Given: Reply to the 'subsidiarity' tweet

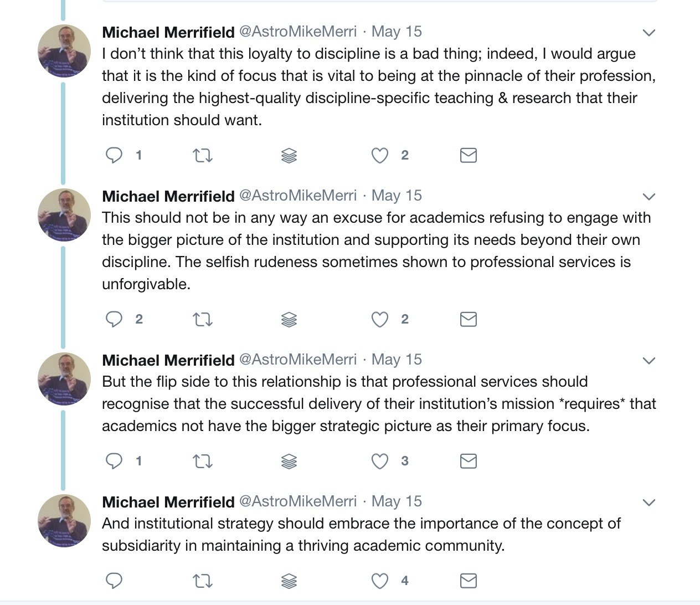Looking at the screenshot, I should tap(114, 581).
